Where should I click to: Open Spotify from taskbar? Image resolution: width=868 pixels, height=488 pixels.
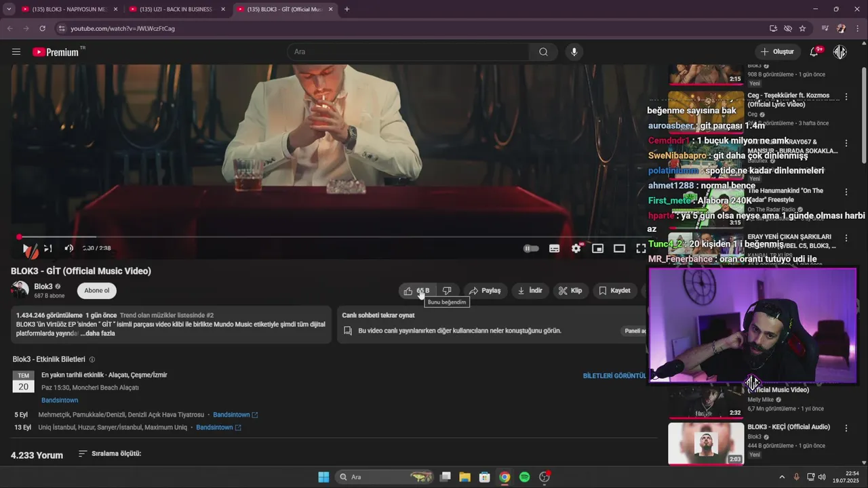click(x=524, y=477)
